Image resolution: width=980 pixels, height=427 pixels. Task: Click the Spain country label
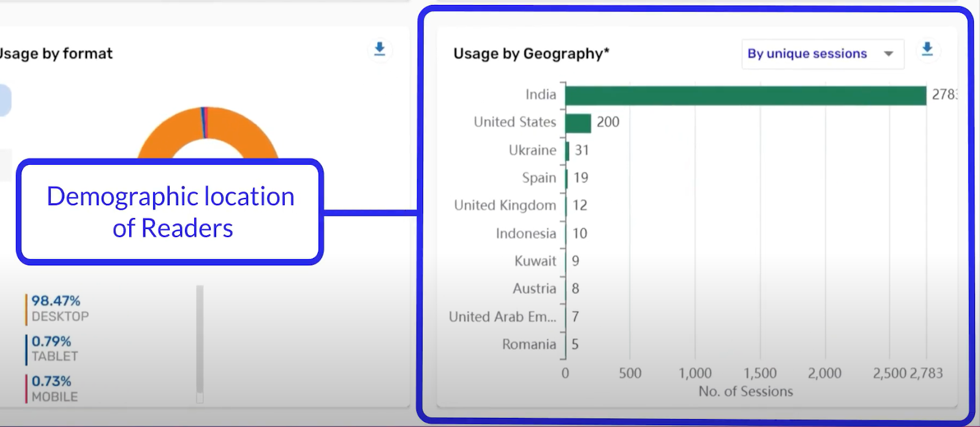point(539,178)
